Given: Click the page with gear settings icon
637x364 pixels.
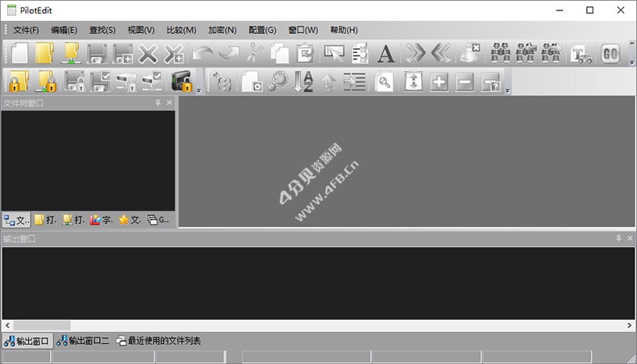Looking at the screenshot, I should (x=252, y=81).
